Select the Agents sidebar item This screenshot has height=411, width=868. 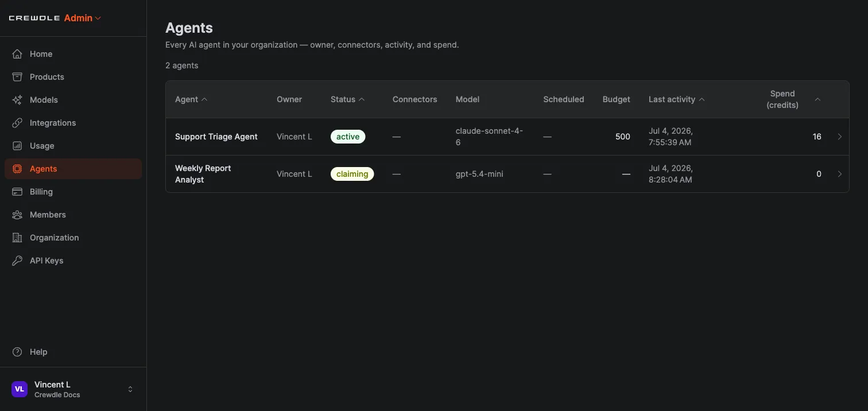pos(73,169)
